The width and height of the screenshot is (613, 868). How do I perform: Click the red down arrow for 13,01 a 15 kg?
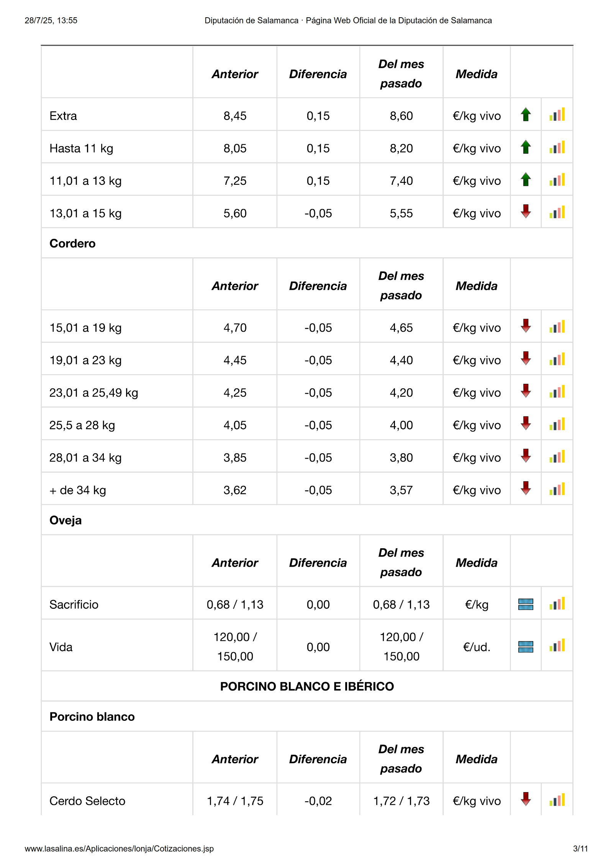click(x=526, y=212)
